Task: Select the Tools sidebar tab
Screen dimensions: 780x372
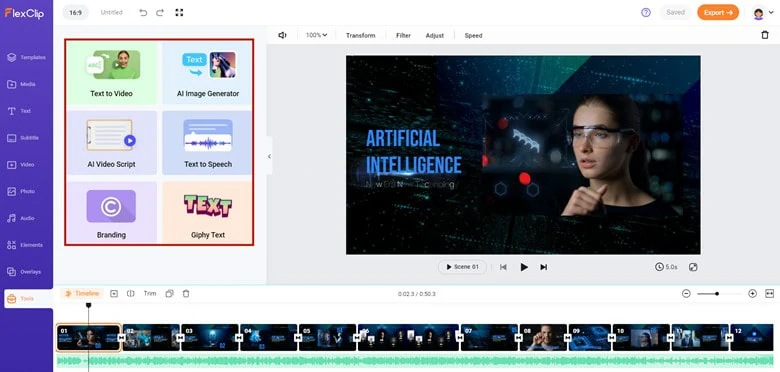Action: point(28,299)
